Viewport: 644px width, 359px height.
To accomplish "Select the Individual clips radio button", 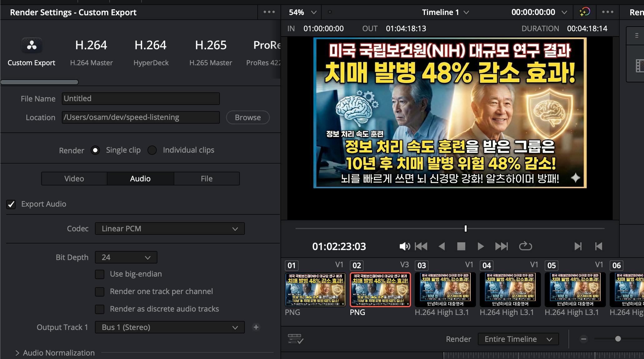I will point(152,150).
